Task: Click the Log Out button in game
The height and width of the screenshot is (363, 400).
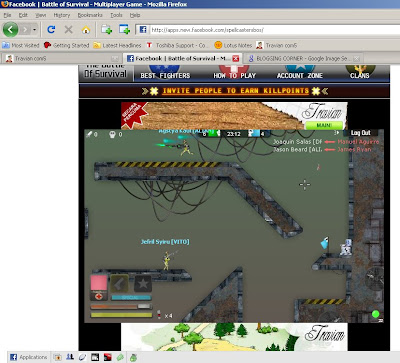Action: coord(360,133)
